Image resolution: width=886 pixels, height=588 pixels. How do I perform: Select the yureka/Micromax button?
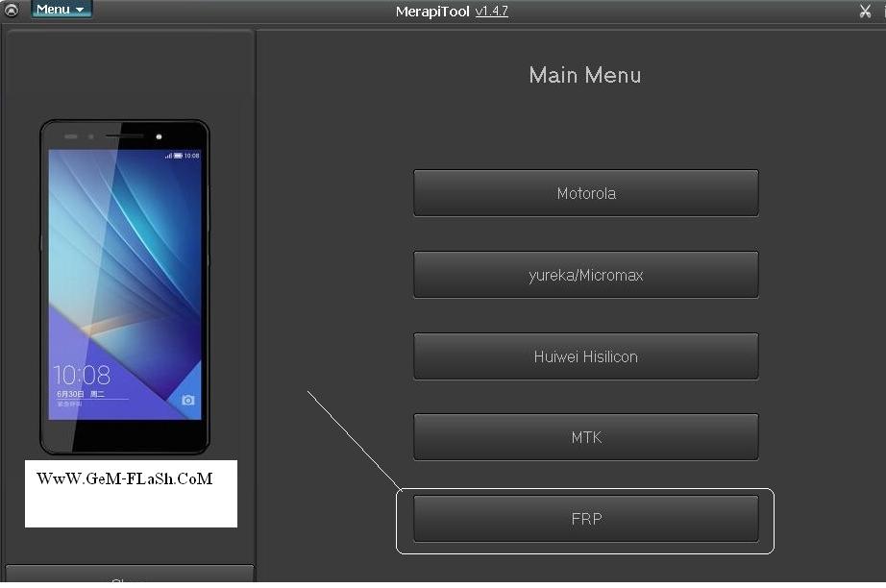(x=586, y=275)
